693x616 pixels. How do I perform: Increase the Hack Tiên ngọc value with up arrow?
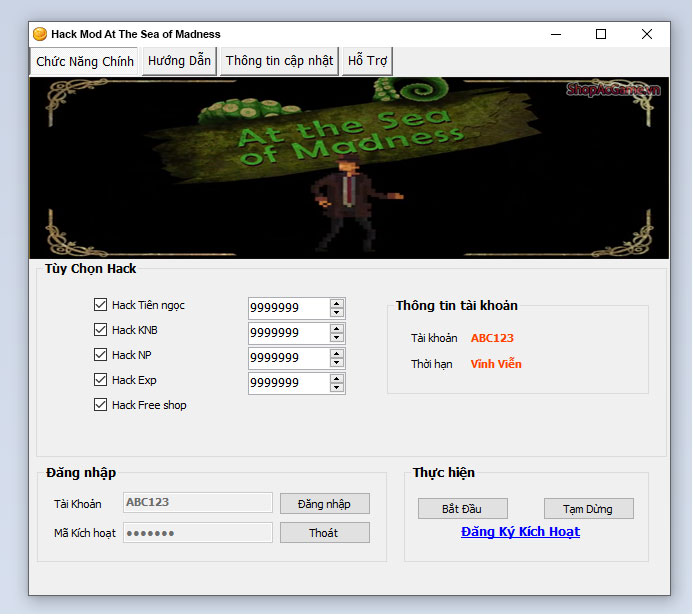click(x=337, y=304)
